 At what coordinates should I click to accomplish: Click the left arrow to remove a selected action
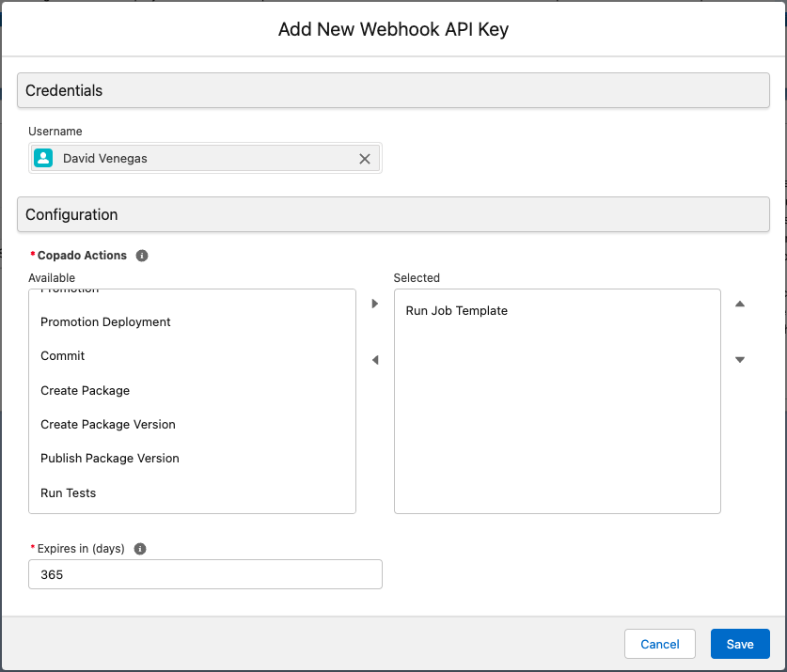[374, 360]
